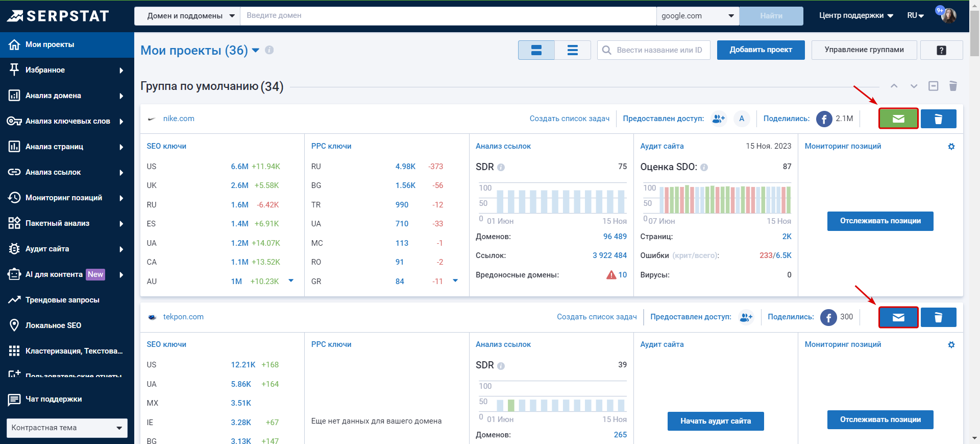The image size is (980, 444).
Task: Click the green email notification button for nike.com
Action: [898, 119]
